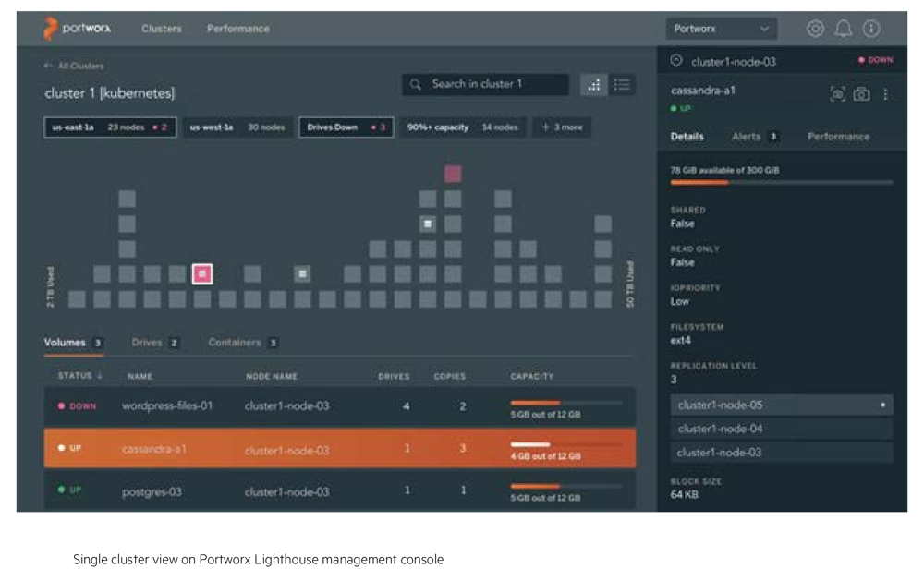Click the 78 GB available storage bar
924x581 pixels.
point(782,183)
